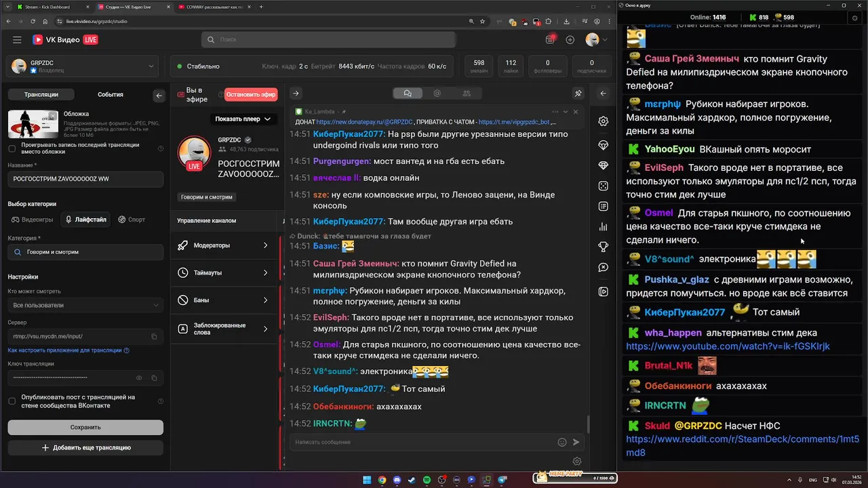Open statistics bar chart icon in sidebar
The width and height of the screenshot is (868, 488).
pos(604,227)
